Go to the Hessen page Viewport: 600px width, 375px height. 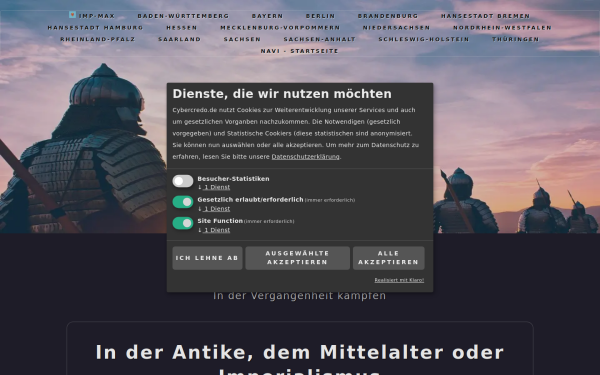(182, 28)
